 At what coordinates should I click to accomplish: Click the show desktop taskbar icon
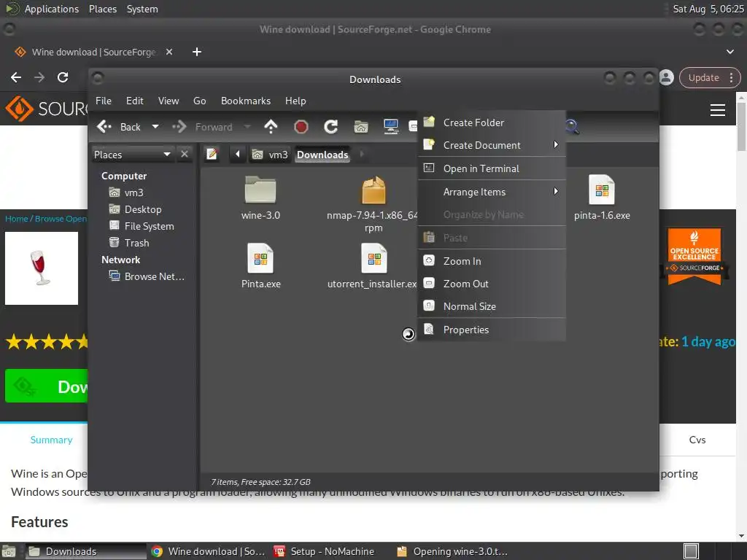click(x=691, y=551)
